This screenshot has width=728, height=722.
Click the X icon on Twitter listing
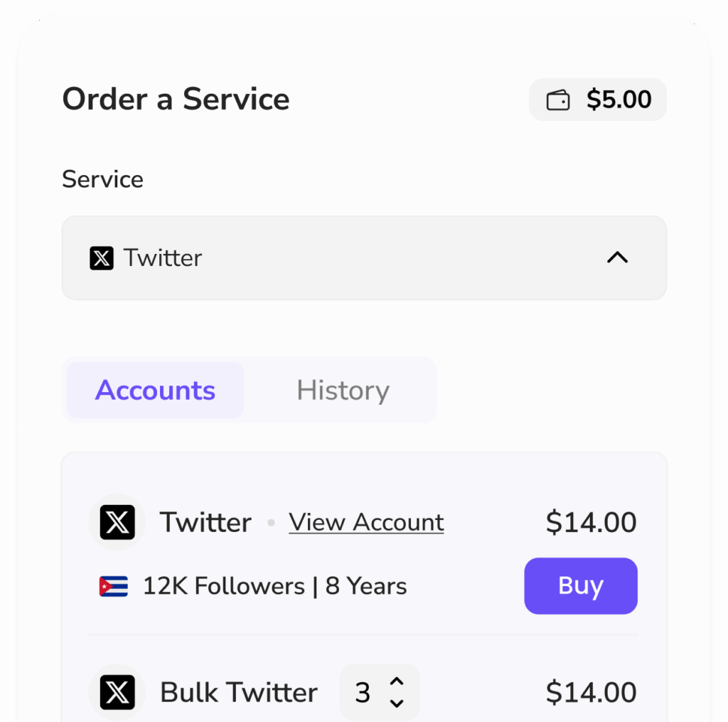(117, 522)
